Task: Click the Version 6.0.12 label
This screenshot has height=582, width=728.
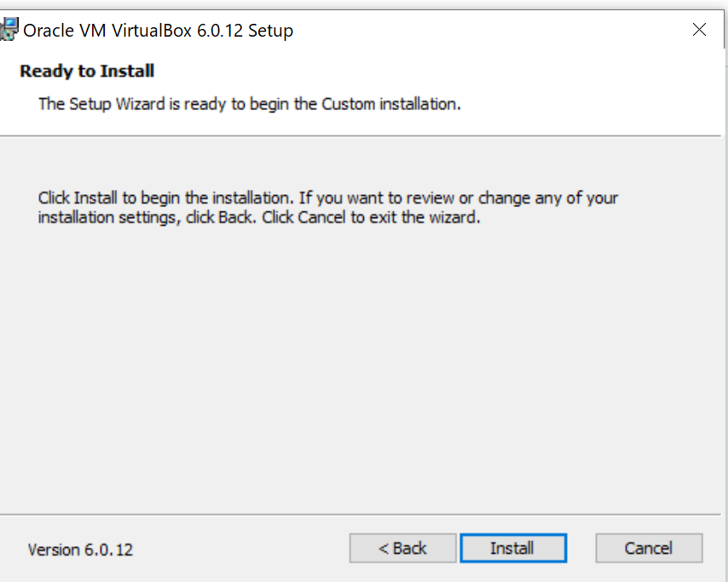Action: [80, 550]
